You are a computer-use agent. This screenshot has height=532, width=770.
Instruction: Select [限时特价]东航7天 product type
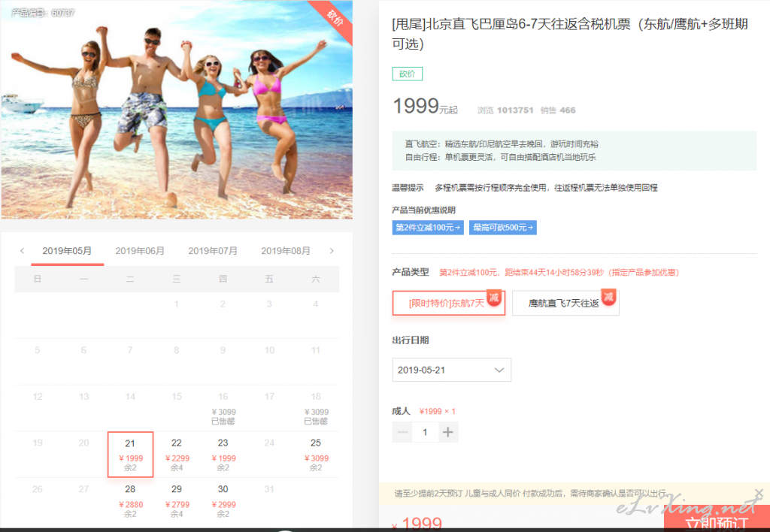tap(448, 303)
